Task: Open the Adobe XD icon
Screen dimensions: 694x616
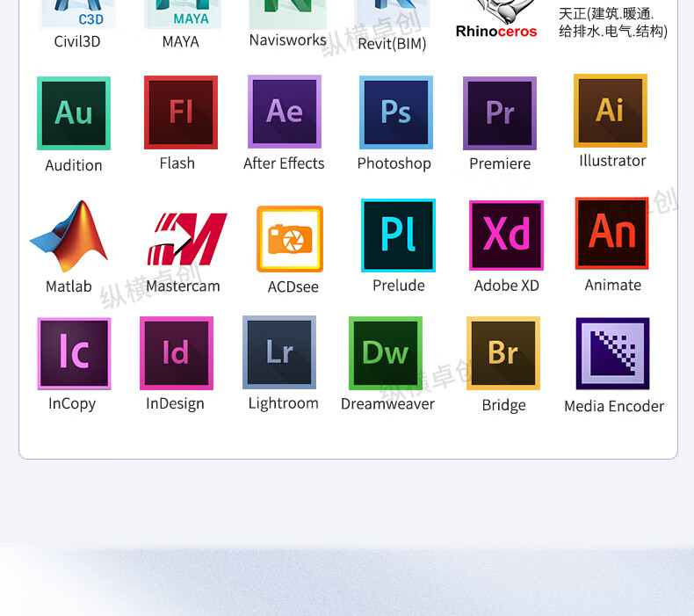Action: coord(506,236)
